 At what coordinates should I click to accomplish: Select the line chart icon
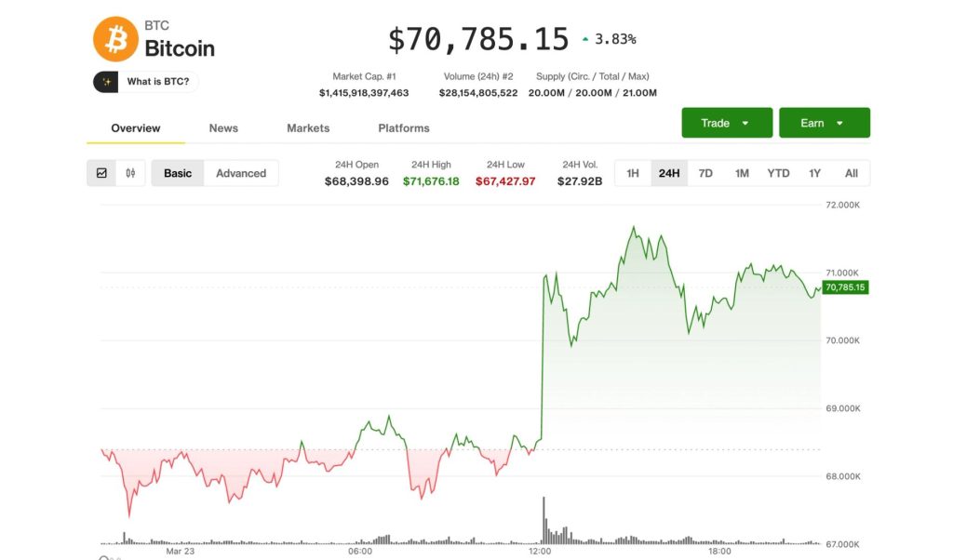(102, 173)
